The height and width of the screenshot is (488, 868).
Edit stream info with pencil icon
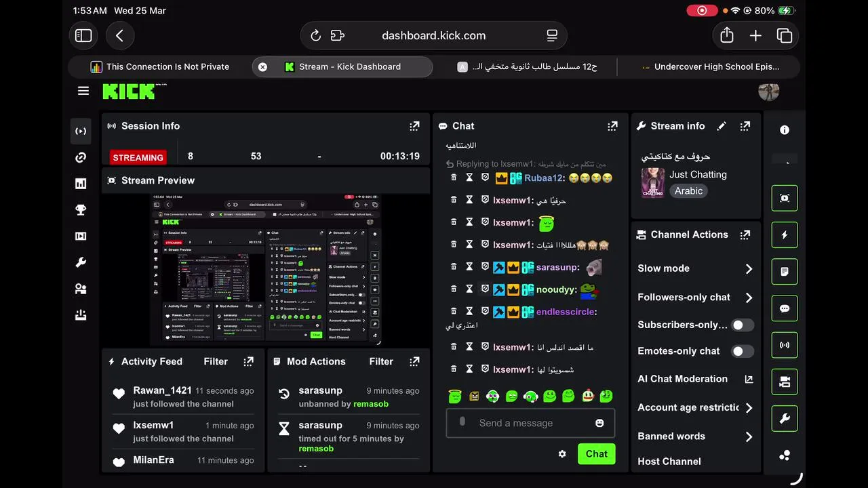coord(722,126)
